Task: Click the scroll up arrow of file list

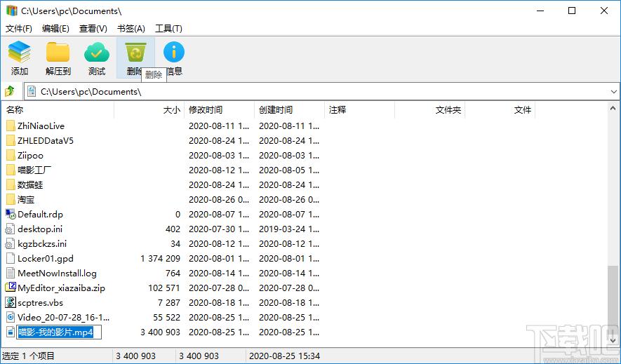Action: point(613,108)
